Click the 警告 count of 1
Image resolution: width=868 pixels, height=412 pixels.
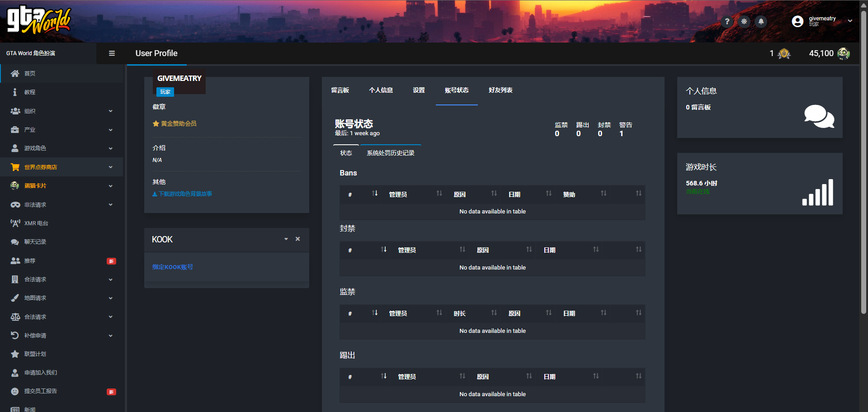tap(621, 133)
